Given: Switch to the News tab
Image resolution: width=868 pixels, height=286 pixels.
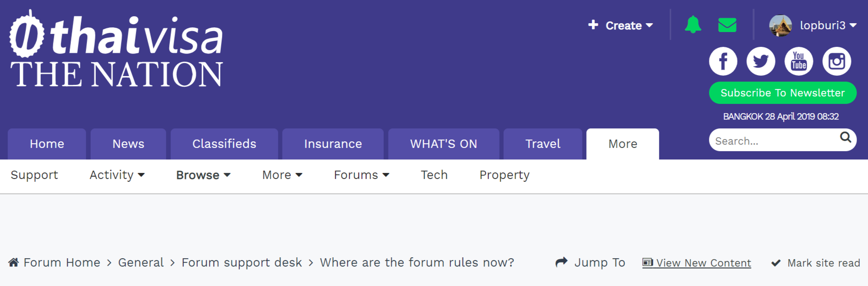Looking at the screenshot, I should 128,144.
